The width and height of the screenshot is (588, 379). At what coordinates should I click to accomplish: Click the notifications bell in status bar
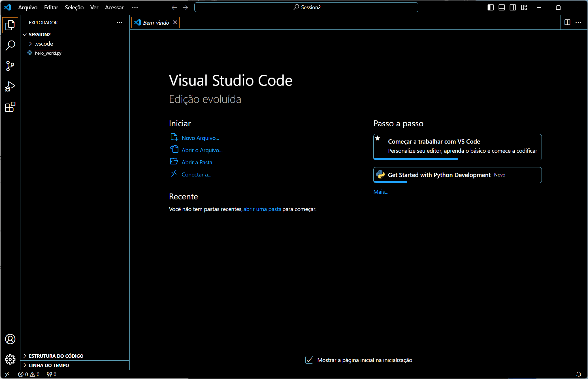point(579,374)
